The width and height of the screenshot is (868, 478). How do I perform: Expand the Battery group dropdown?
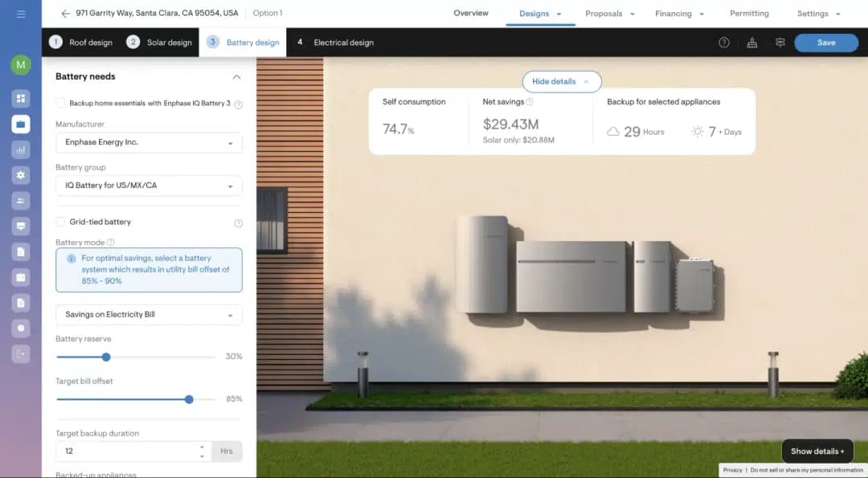149,186
